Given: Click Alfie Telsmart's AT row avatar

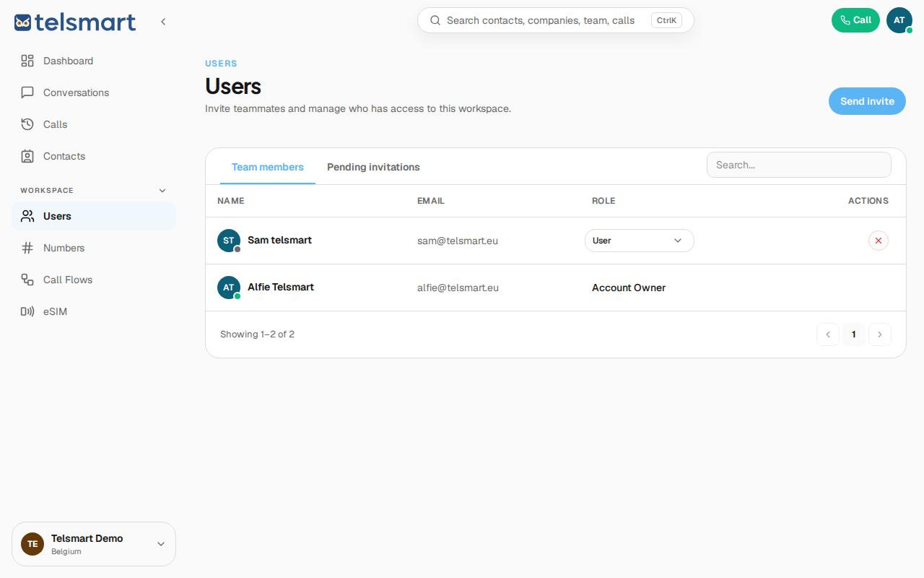Looking at the screenshot, I should [x=229, y=288].
